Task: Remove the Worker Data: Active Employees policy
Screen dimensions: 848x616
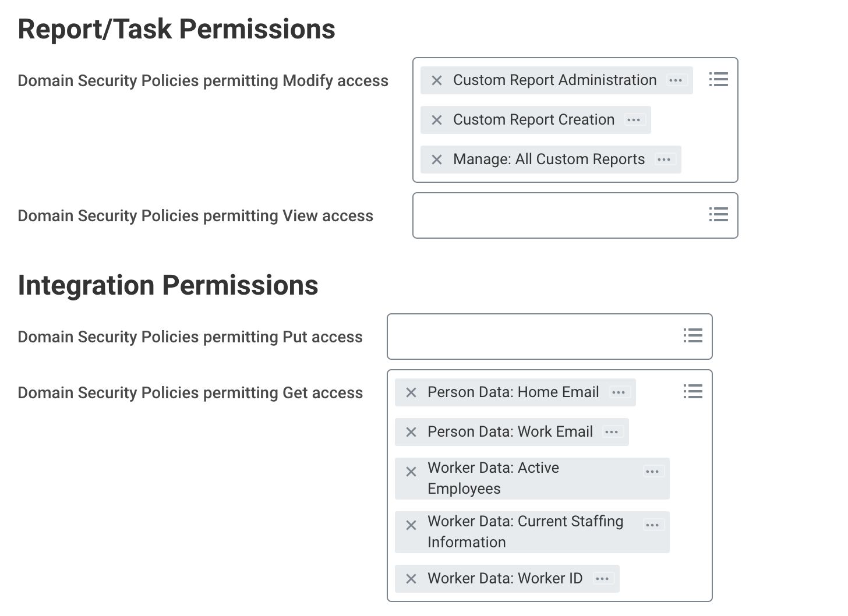Action: [411, 471]
